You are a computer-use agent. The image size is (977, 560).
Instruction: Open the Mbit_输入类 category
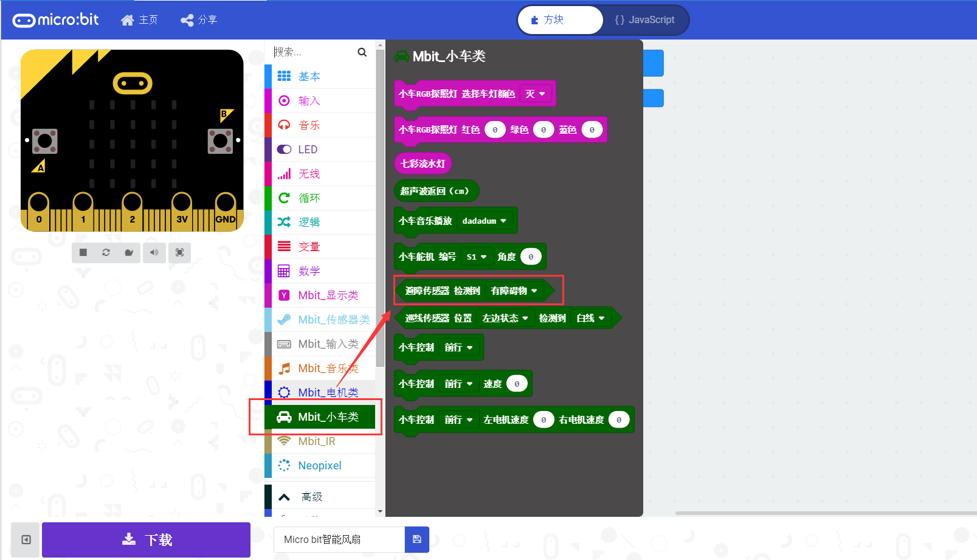[320, 344]
